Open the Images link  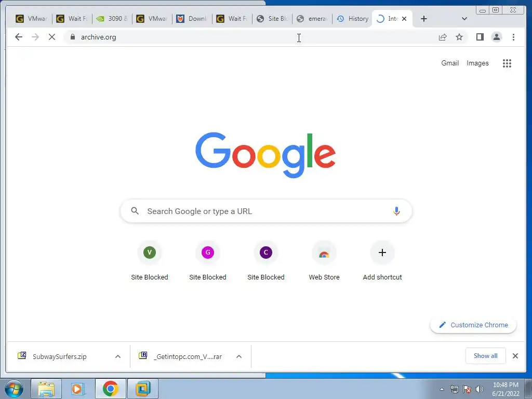(x=477, y=63)
